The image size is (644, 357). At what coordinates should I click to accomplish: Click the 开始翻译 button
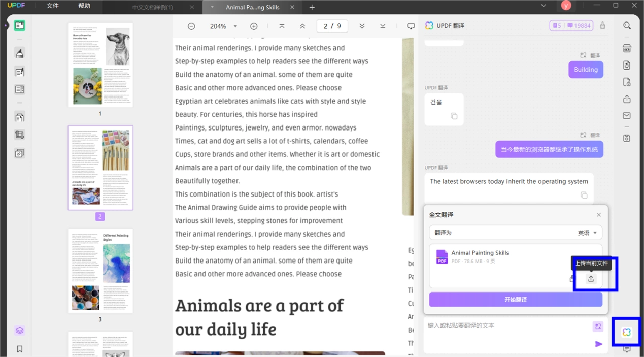pyautogui.click(x=516, y=300)
